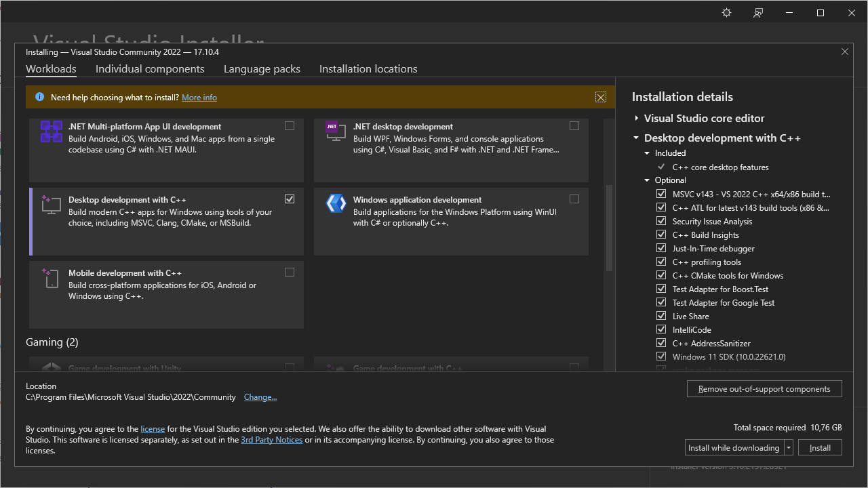This screenshot has width=868, height=488.
Task: Open the More info link
Action: point(199,98)
